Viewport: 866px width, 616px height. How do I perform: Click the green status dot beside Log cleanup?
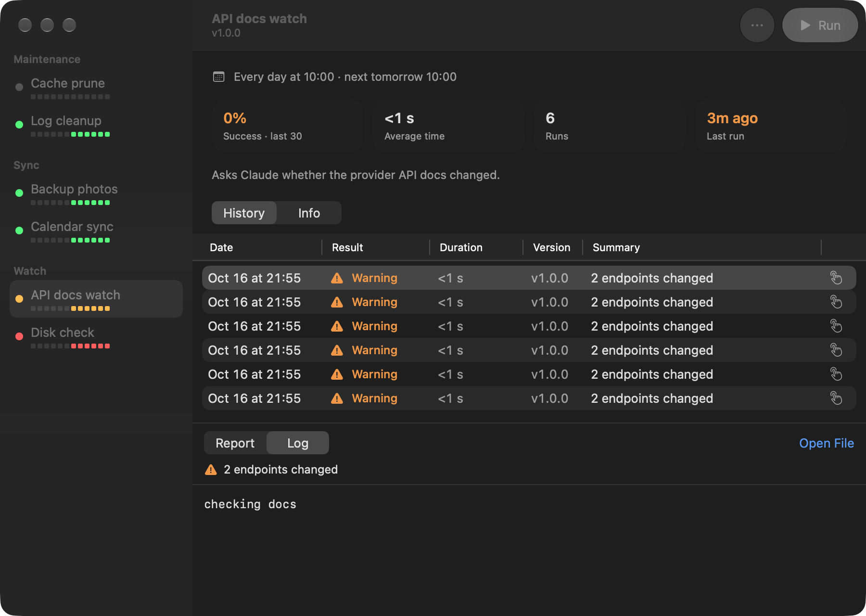[x=19, y=125]
